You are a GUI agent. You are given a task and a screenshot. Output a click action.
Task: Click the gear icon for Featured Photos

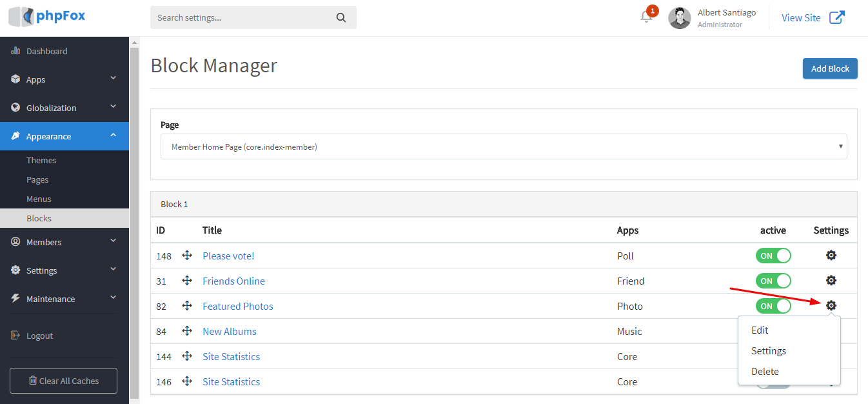(x=831, y=306)
